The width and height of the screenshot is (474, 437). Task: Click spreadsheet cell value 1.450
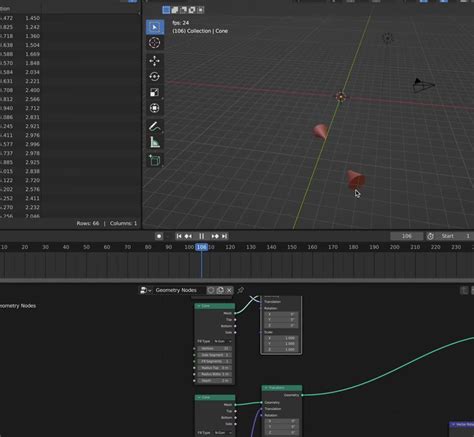tap(32, 18)
